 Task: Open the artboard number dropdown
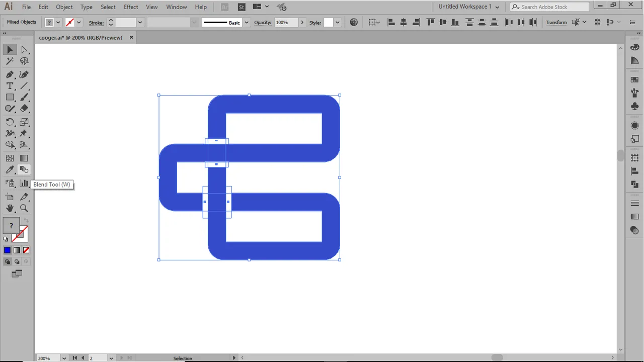(x=111, y=358)
